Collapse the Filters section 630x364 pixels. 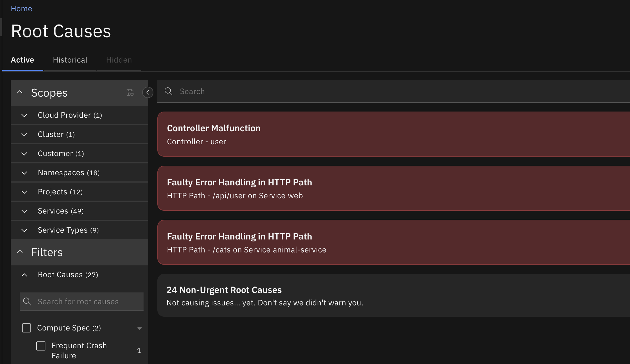pos(19,251)
